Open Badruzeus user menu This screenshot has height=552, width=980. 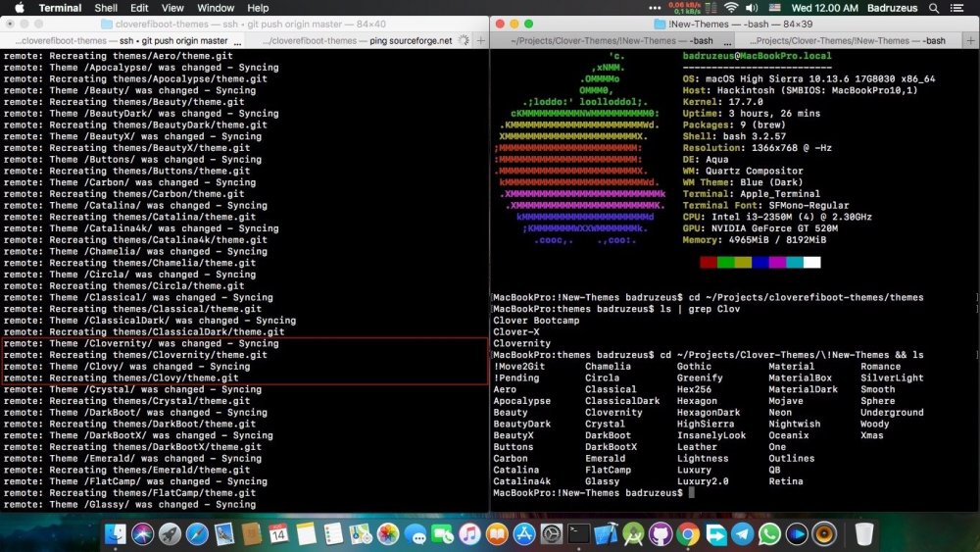click(x=892, y=8)
